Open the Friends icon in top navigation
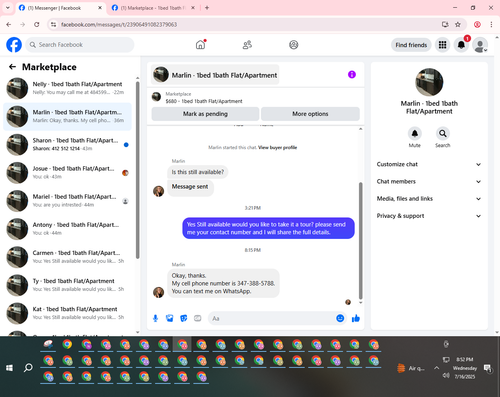The width and height of the screenshot is (500, 397). [247, 45]
